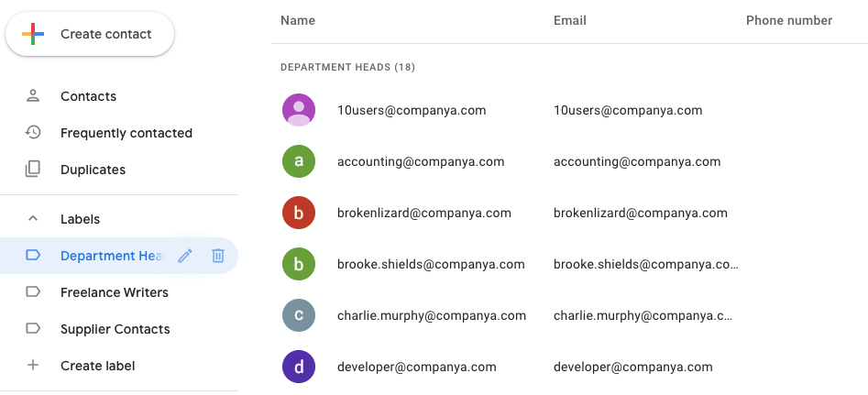
Task: Click the gray 'c' avatar for charlie.murphy
Action: click(299, 315)
